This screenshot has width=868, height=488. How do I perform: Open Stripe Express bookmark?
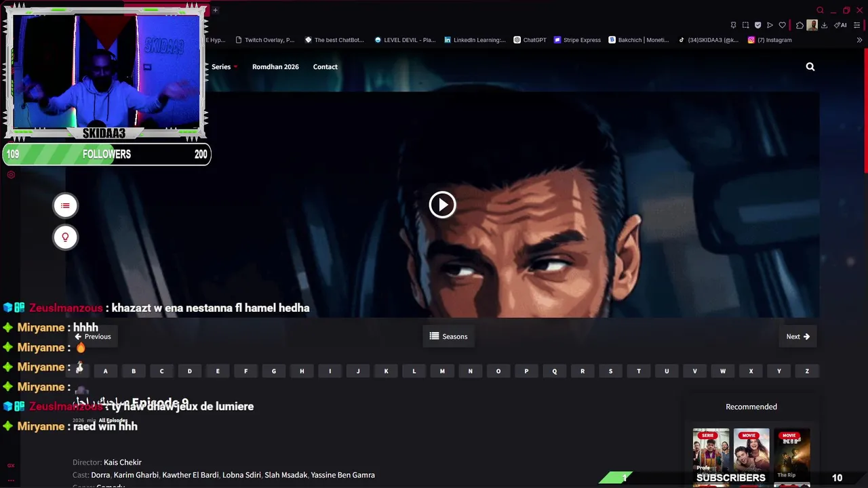[578, 40]
